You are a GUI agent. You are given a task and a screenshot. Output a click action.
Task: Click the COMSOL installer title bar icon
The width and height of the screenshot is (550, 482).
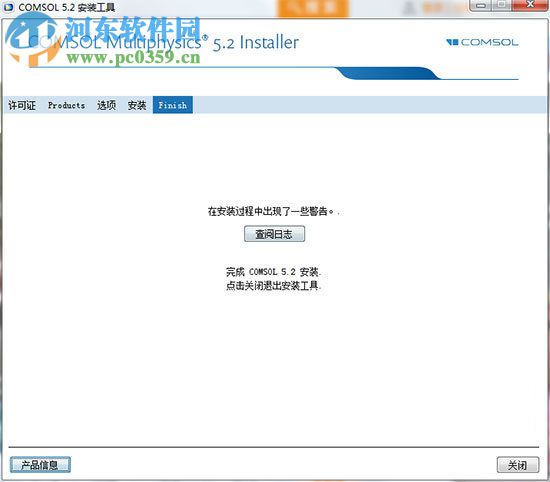8,7
